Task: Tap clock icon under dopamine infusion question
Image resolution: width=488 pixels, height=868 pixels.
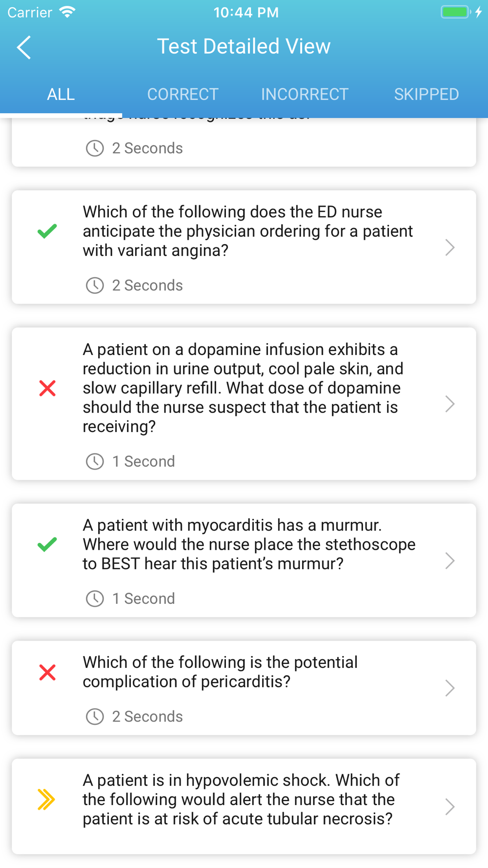Action: [95, 461]
